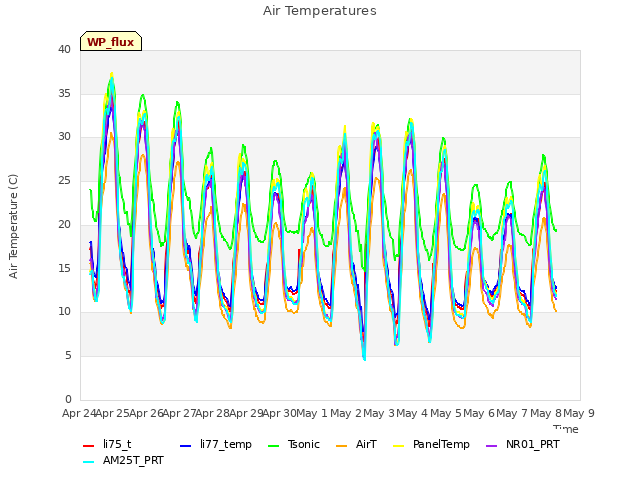Click the Apr 26 x-axis label
640x480 pixels.
point(146,413)
